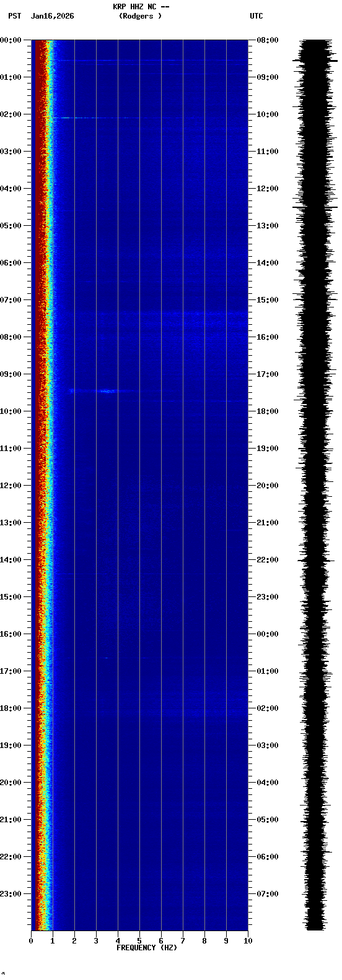The width and height of the screenshot is (342, 980).
Task: Click the PST '22:00' time label
Action: tap(11, 857)
